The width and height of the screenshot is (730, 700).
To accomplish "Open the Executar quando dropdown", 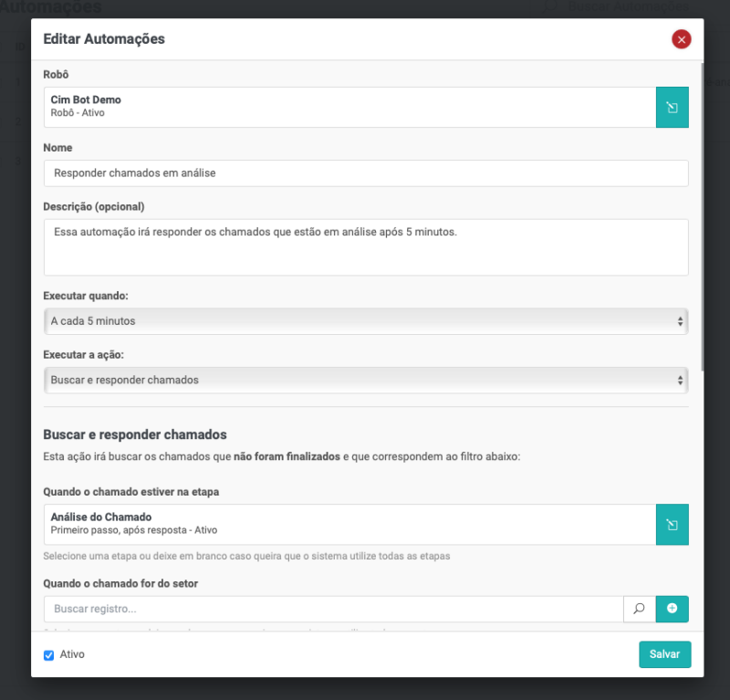I will (365, 321).
